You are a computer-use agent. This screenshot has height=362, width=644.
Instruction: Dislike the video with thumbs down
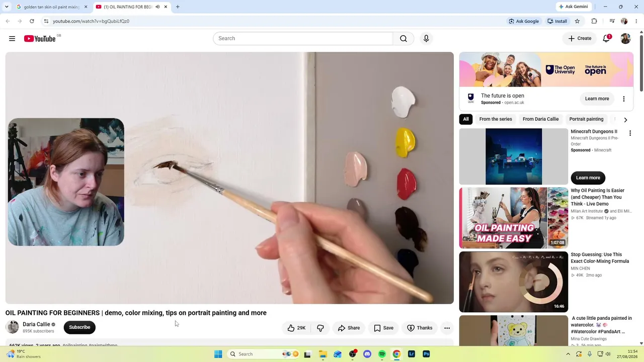[320, 328]
